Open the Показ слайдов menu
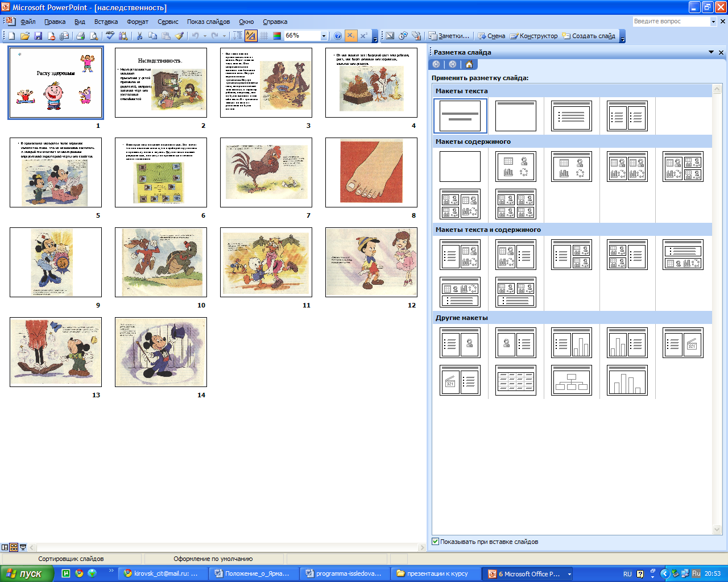 point(208,22)
